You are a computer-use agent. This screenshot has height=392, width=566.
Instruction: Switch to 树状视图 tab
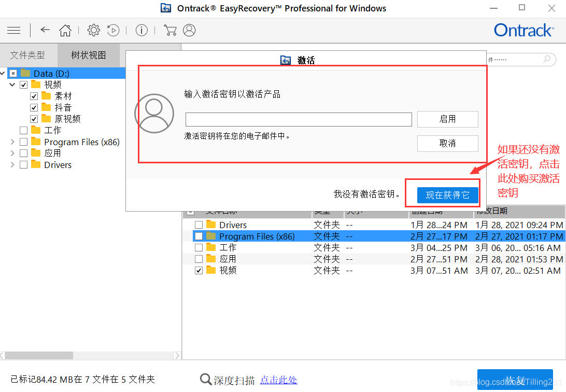click(x=89, y=55)
